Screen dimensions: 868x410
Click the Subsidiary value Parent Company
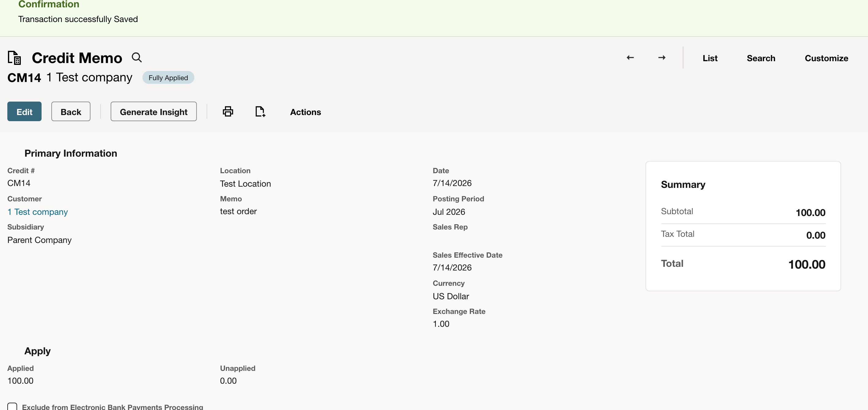[x=39, y=240]
